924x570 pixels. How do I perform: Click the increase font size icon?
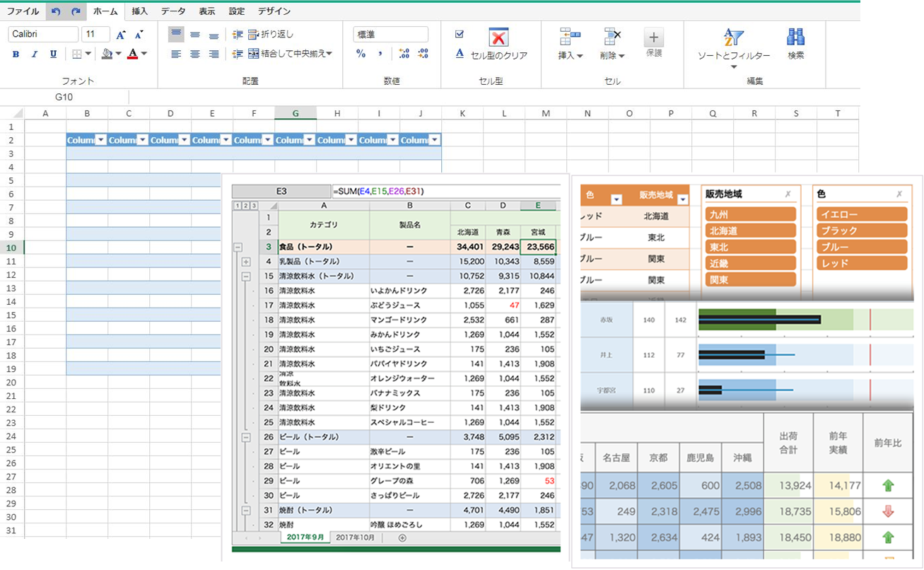point(121,34)
